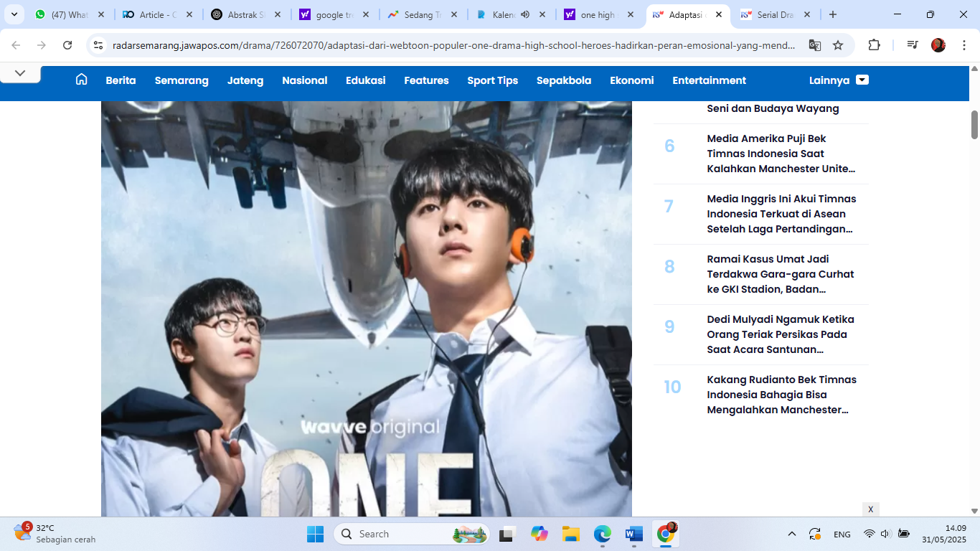Click the address bar URL field
The height and width of the screenshot is (551, 980).
pos(453,45)
